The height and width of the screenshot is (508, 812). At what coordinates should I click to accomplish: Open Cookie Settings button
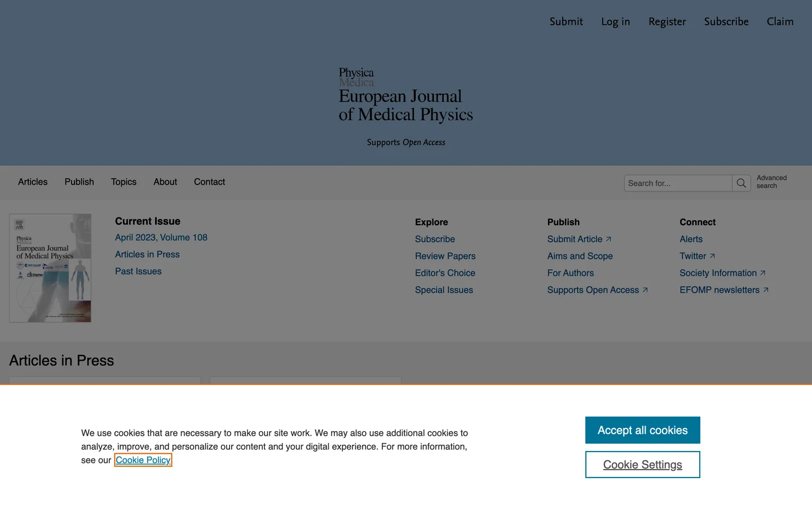pyautogui.click(x=642, y=465)
